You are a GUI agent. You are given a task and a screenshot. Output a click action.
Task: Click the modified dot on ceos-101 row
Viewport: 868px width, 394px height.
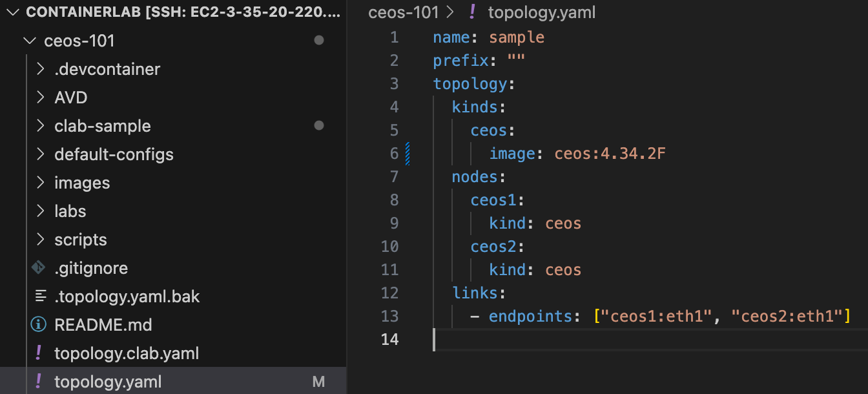point(318,41)
